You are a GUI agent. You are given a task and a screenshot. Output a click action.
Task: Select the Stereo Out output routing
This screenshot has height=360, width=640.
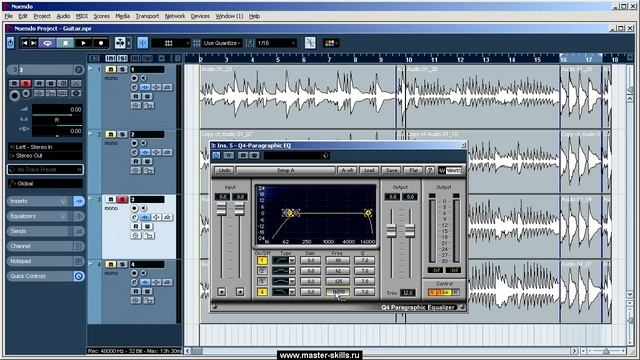point(45,156)
